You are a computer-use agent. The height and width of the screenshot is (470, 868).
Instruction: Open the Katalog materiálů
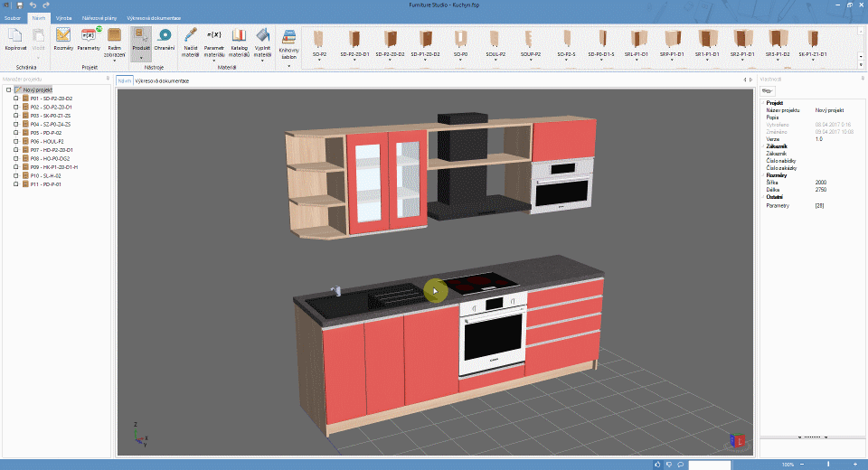tap(239, 36)
